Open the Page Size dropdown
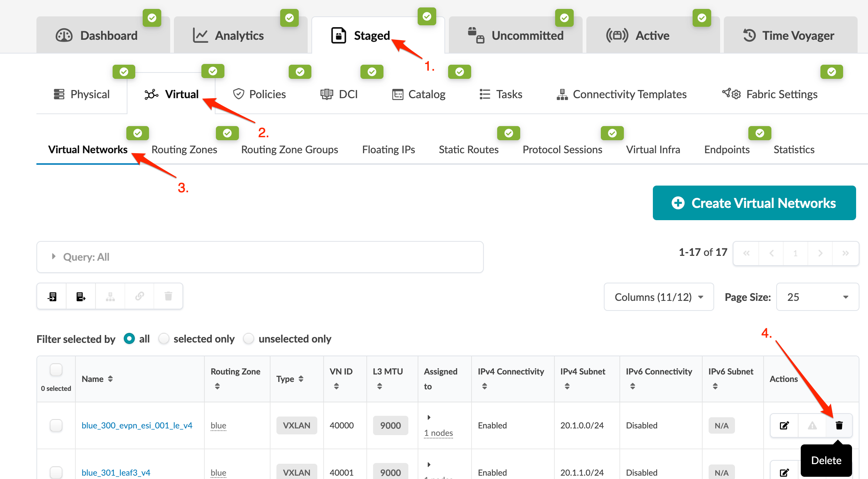This screenshot has width=868, height=479. tap(817, 297)
